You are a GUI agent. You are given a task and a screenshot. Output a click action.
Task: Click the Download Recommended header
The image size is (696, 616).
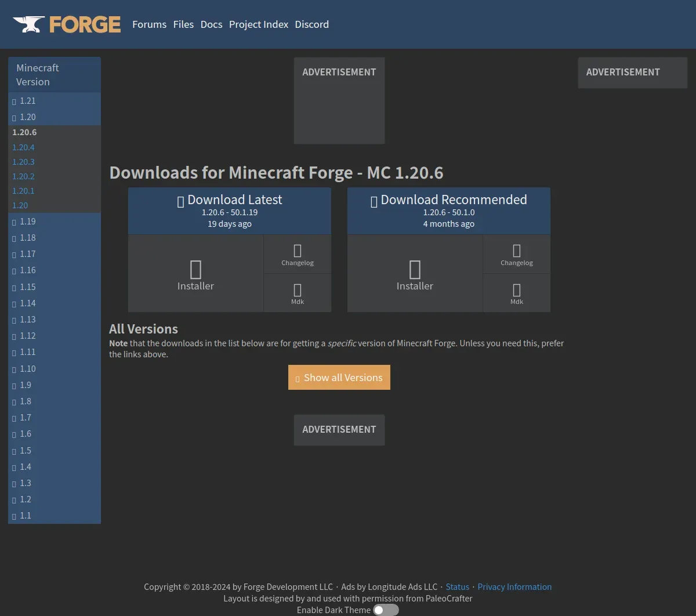coord(449,211)
